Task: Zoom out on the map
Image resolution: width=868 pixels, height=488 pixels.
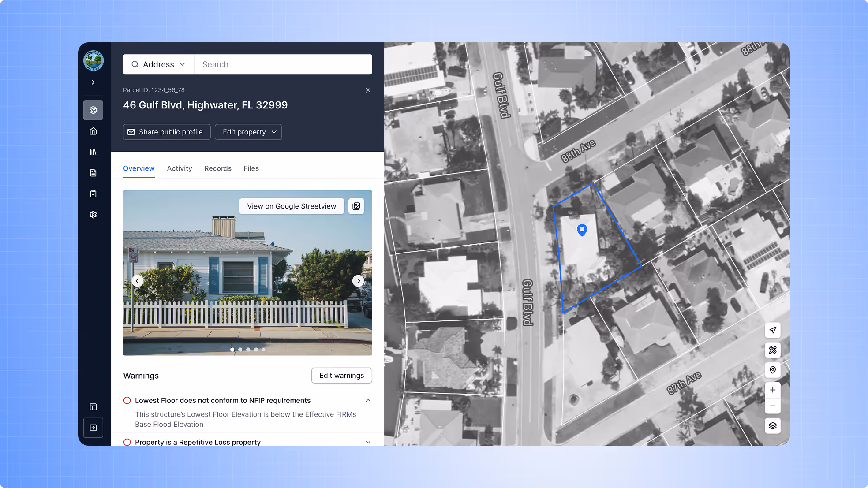Action: [x=772, y=406]
